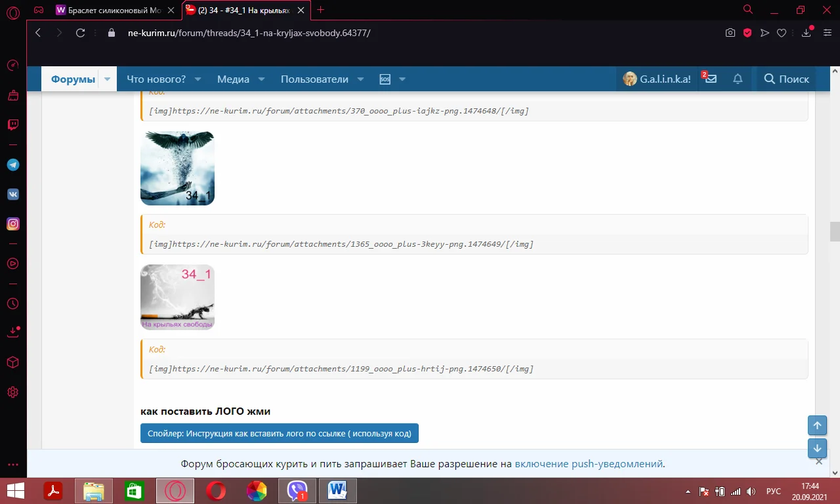Open Twitch in the sidebar
The image size is (840, 504).
pos(12,125)
